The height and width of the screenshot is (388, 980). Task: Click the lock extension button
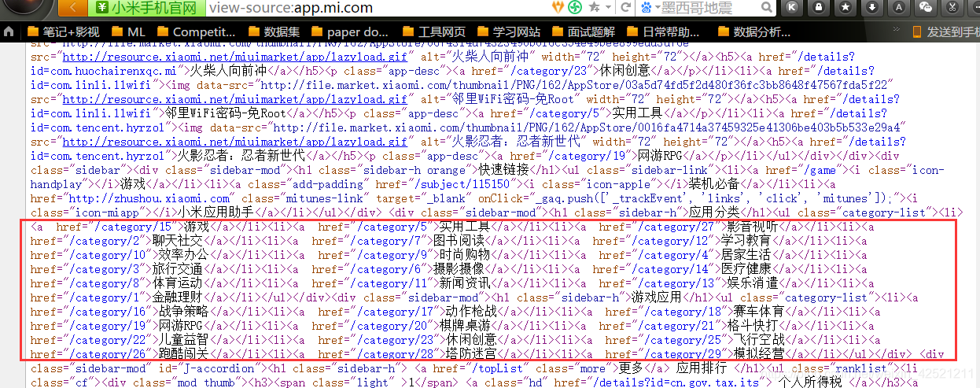(x=818, y=7)
